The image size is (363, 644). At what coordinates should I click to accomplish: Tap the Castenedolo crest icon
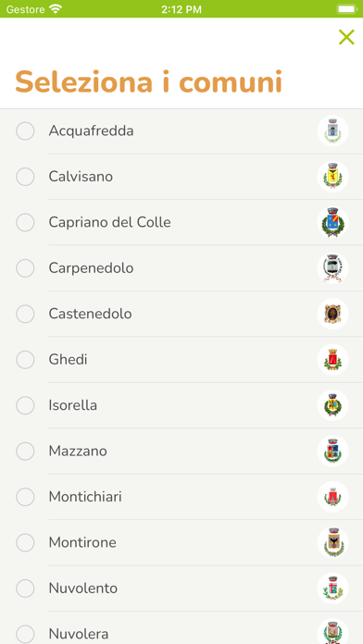pyautogui.click(x=332, y=314)
